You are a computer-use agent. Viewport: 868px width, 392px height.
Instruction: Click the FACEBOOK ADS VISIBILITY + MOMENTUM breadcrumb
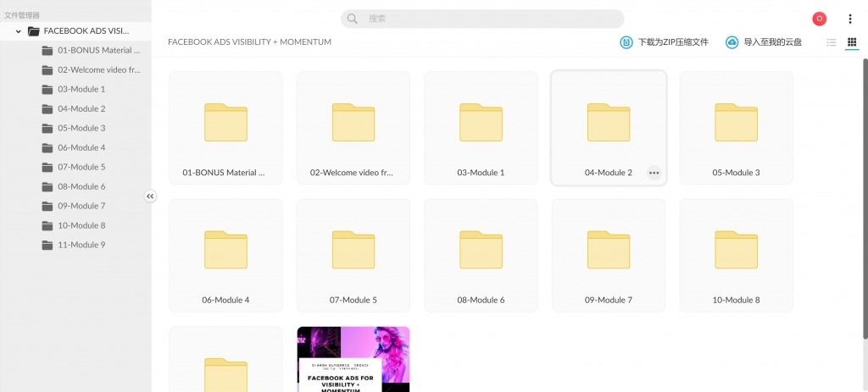click(x=250, y=42)
